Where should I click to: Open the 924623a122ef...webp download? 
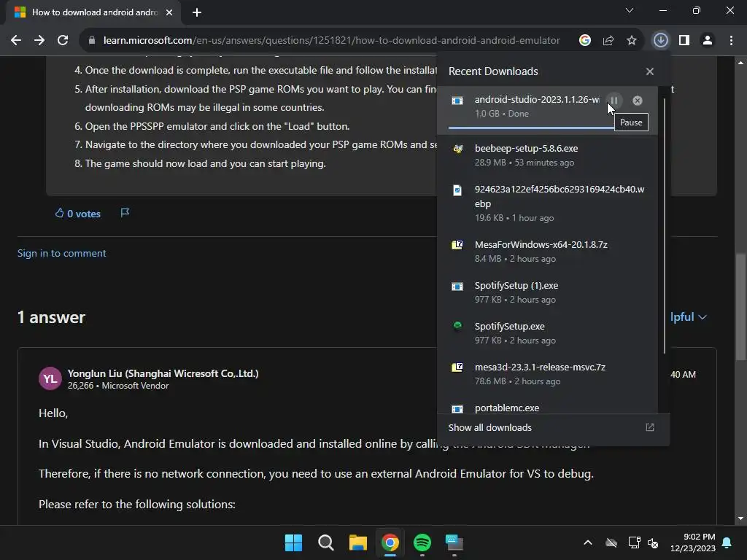click(547, 203)
